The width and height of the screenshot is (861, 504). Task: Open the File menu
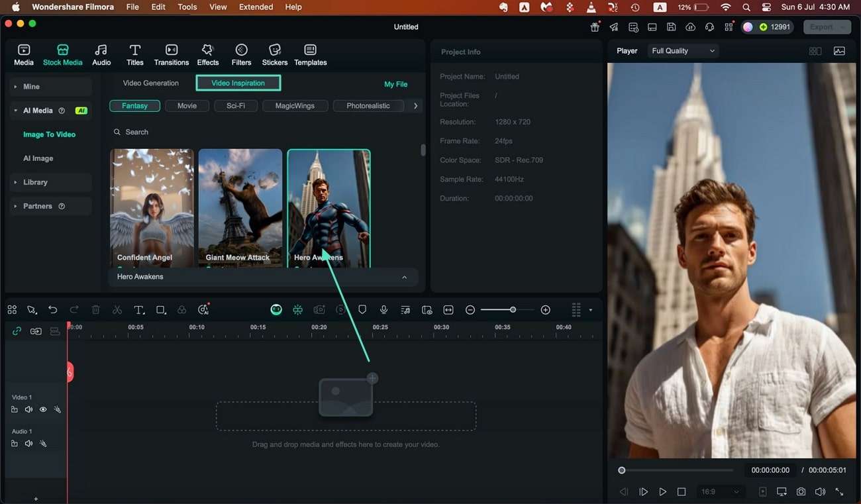tap(132, 7)
